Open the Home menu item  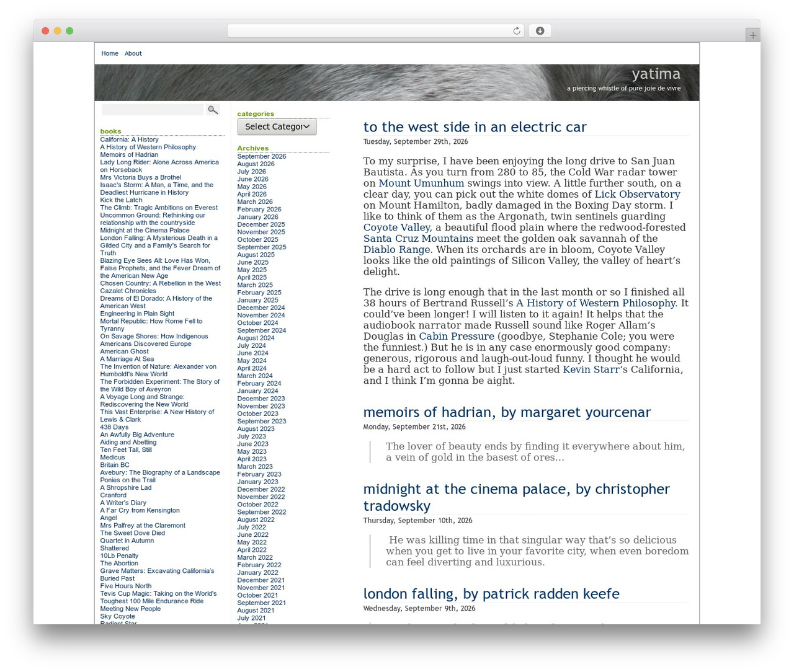click(x=110, y=53)
